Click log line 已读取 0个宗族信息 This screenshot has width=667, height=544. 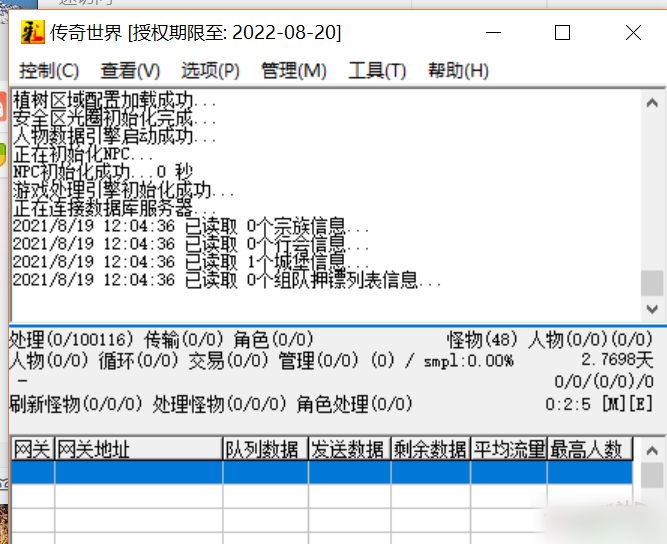[x=191, y=226]
